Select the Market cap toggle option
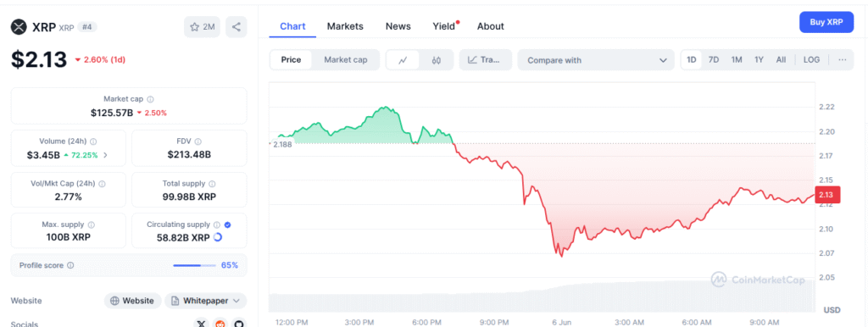The width and height of the screenshot is (868, 327). tap(346, 60)
